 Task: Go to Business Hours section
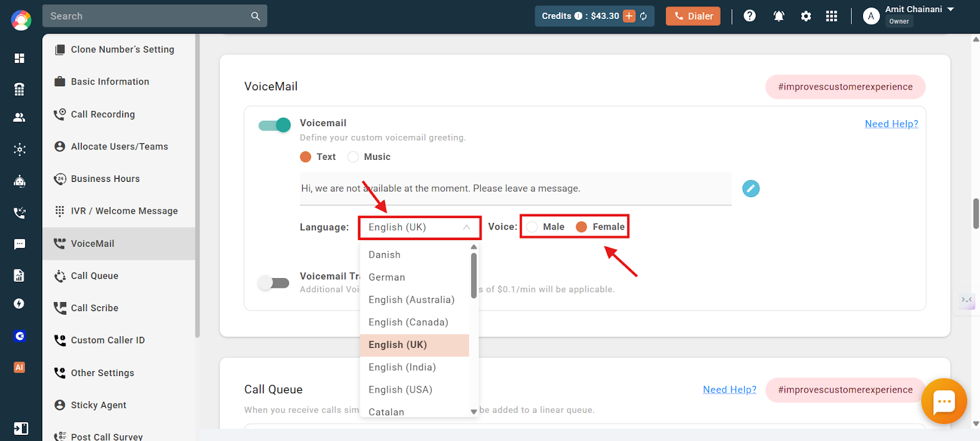click(119, 179)
